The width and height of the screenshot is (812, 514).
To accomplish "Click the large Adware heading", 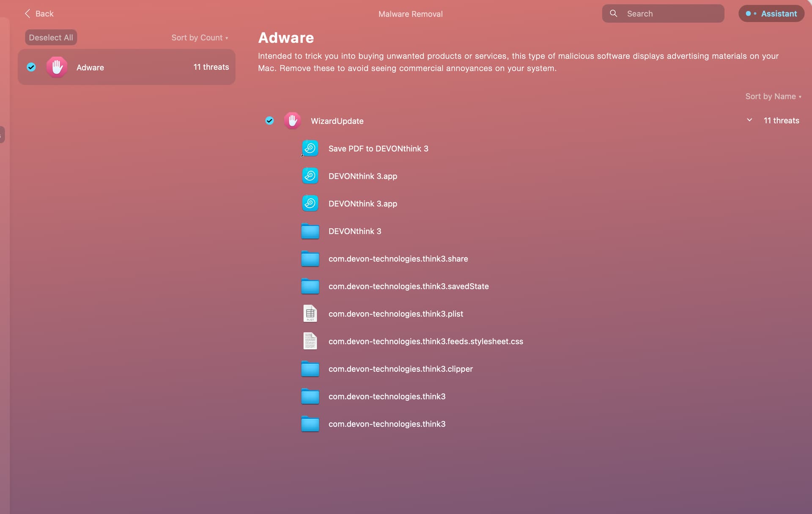I will [286, 38].
